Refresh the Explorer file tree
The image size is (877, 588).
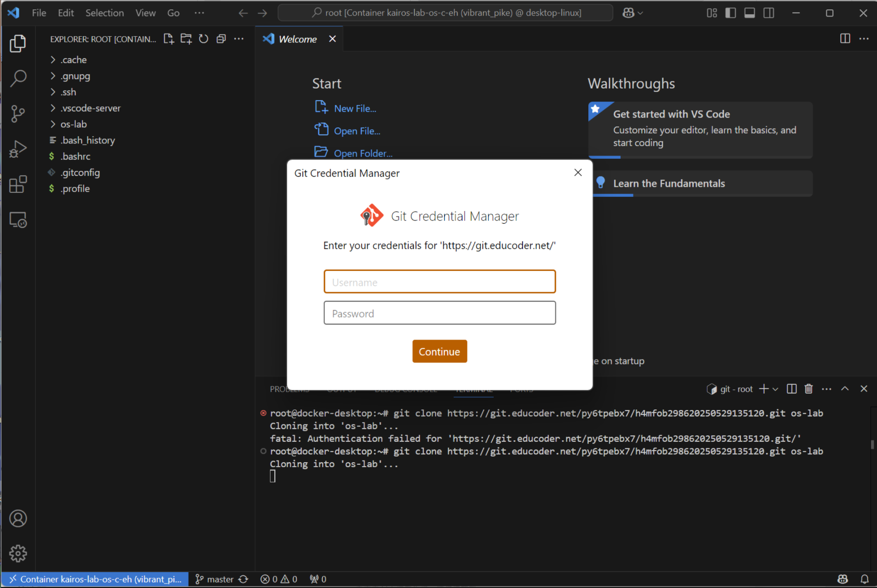(x=203, y=39)
